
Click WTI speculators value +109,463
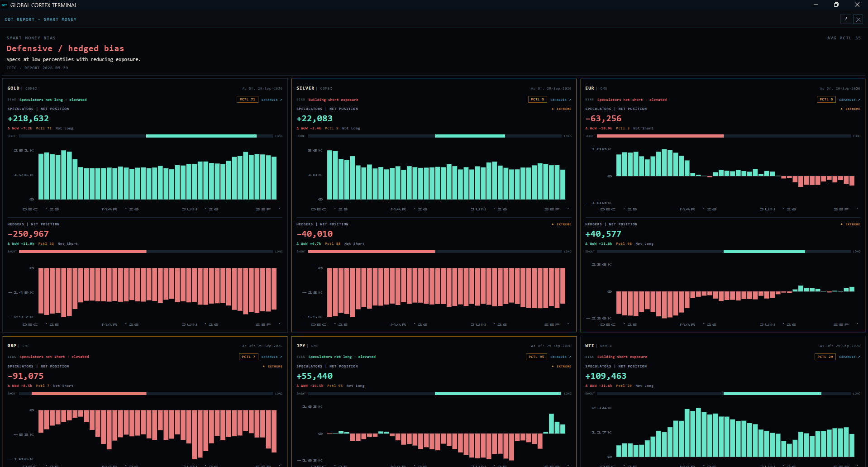pos(606,376)
